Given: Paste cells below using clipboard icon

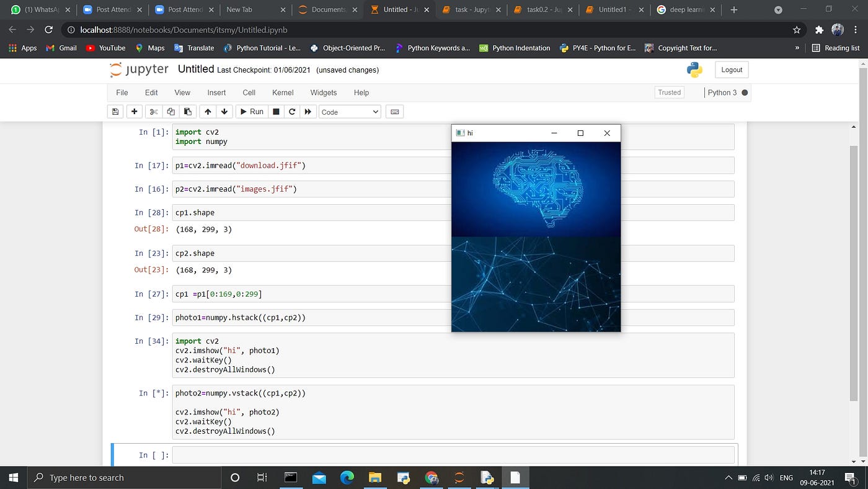Looking at the screenshot, I should pyautogui.click(x=187, y=112).
